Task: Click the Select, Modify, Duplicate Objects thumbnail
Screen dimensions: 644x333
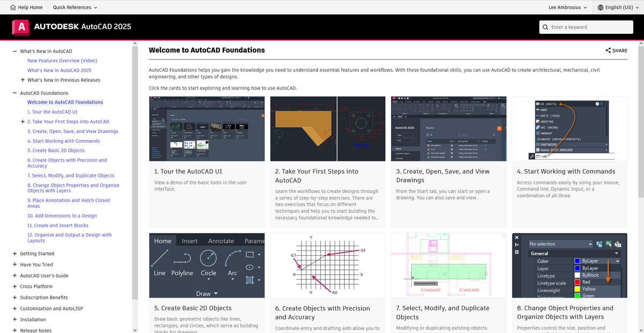Action: 449,265
